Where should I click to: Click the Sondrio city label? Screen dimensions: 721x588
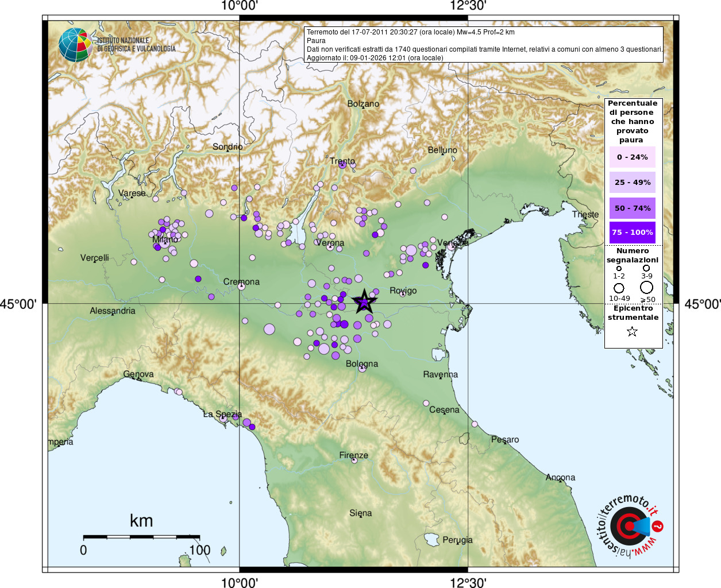(228, 147)
